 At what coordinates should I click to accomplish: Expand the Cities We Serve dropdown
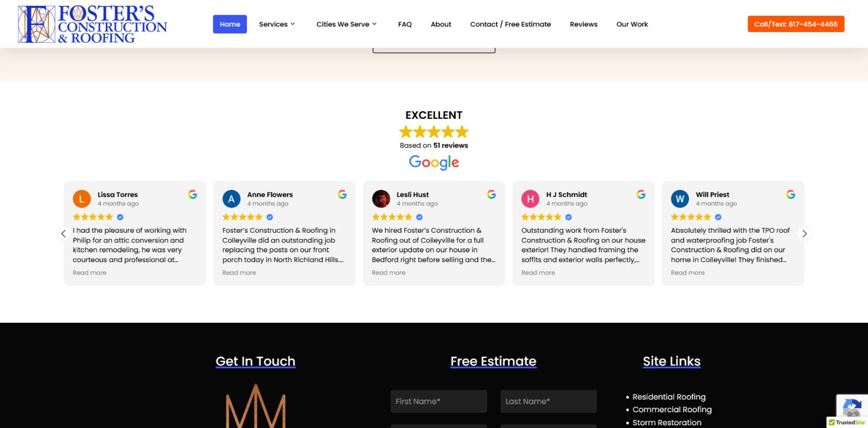coord(347,24)
